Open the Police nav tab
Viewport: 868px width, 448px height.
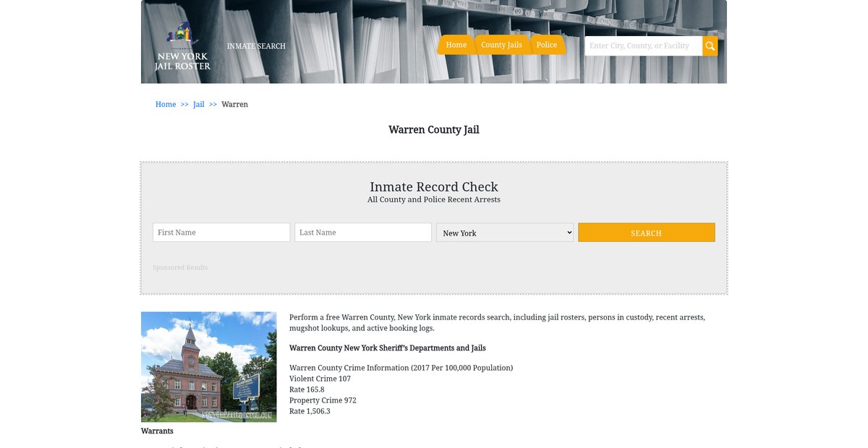[x=547, y=45]
